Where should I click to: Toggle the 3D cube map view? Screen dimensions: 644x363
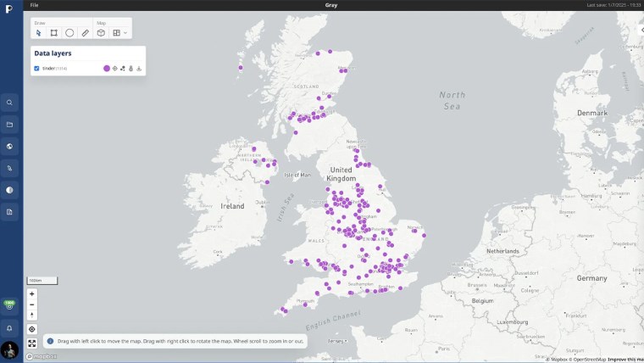(x=101, y=33)
